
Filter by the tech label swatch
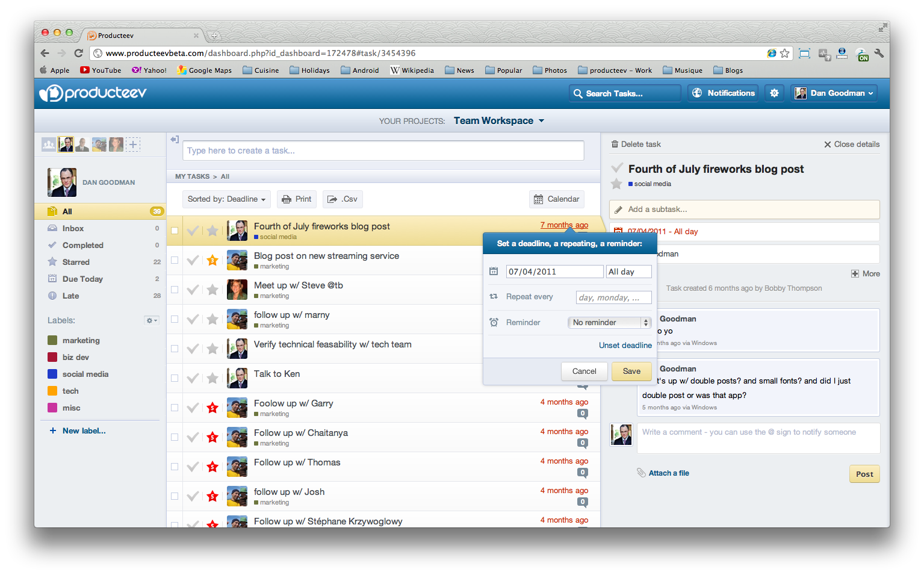pos(52,391)
